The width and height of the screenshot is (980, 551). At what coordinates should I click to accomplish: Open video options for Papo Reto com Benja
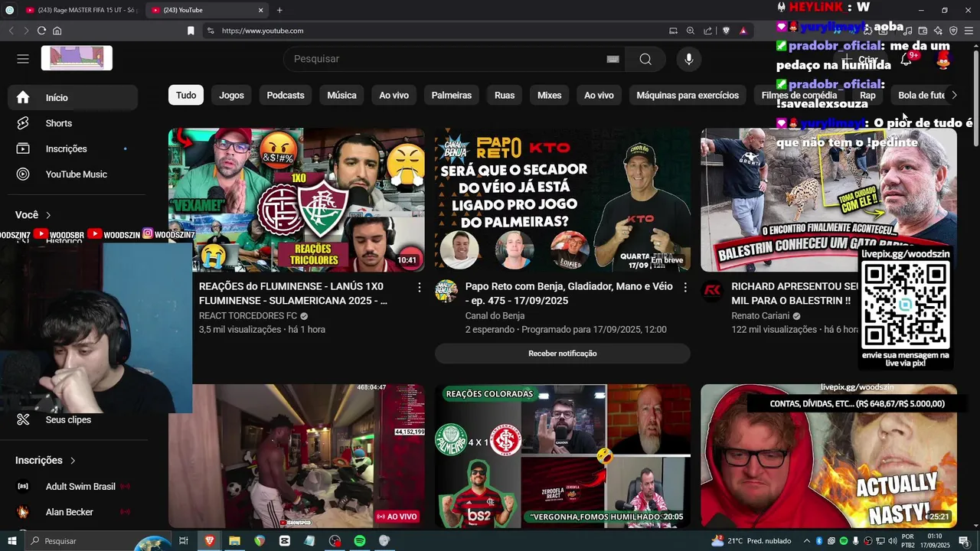click(x=685, y=287)
